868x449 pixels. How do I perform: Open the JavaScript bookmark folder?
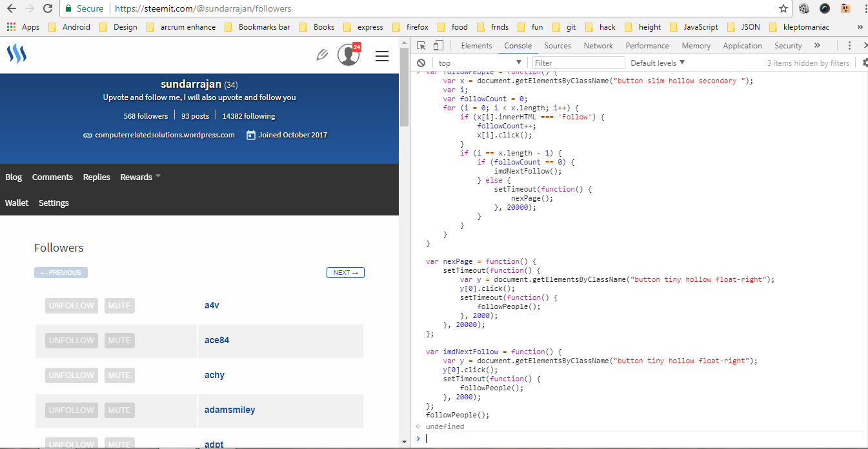coord(694,27)
